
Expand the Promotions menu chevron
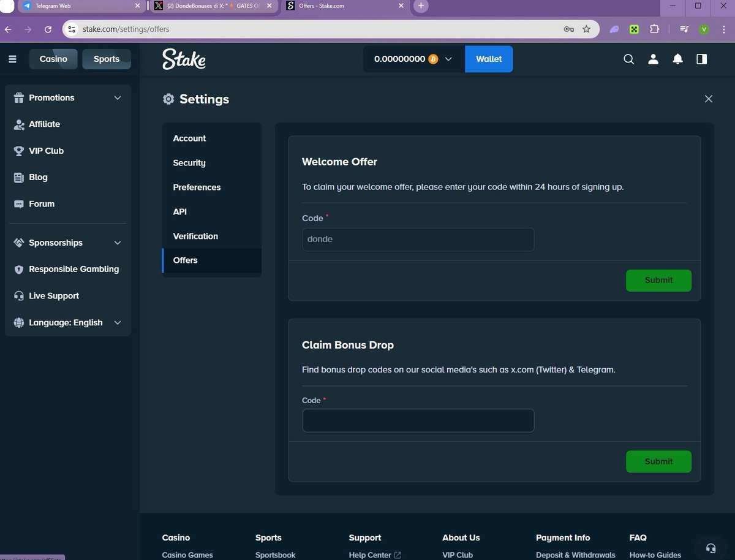click(118, 97)
